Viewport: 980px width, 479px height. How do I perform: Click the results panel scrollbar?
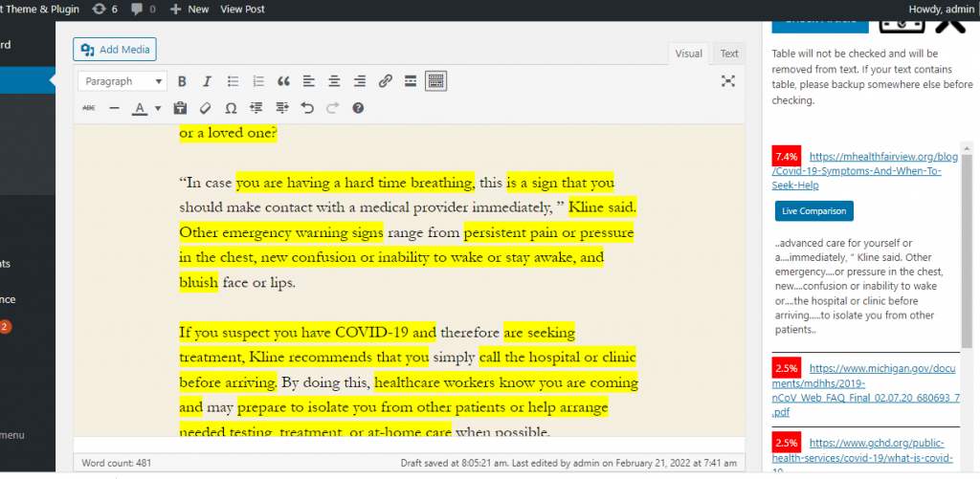pyautogui.click(x=967, y=250)
